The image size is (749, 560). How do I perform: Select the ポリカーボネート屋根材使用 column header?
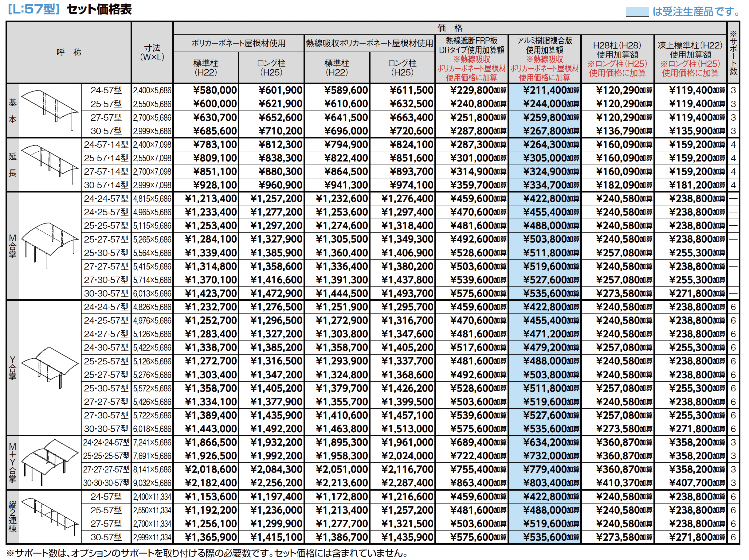point(238,43)
